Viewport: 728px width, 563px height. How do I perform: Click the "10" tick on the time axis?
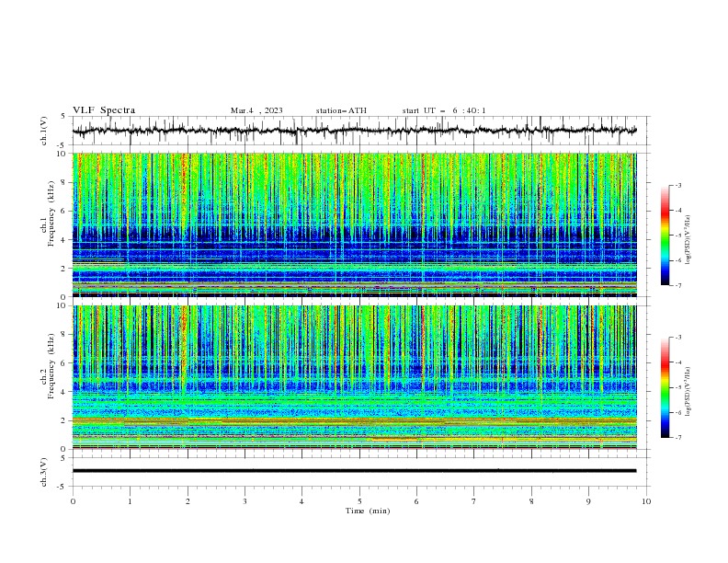pos(646,501)
